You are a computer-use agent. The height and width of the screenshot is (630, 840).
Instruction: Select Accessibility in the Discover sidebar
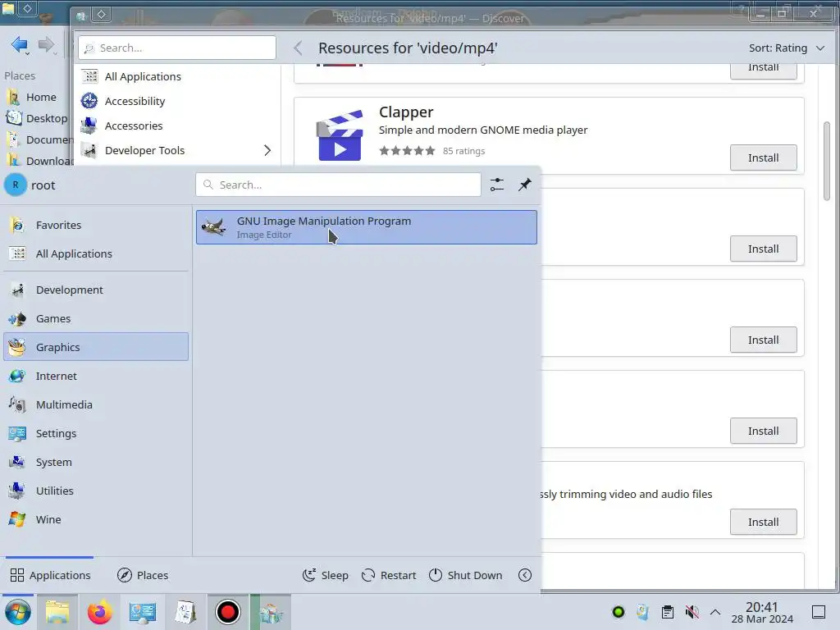[x=177, y=101]
